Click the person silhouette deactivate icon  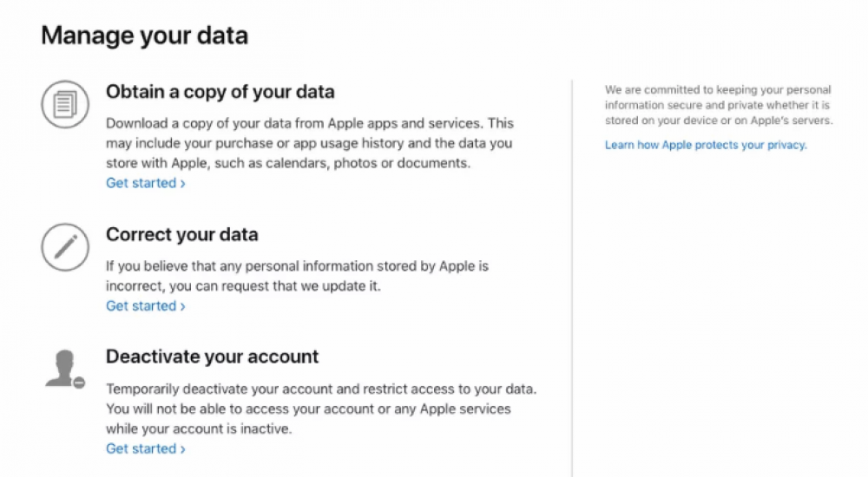point(62,368)
